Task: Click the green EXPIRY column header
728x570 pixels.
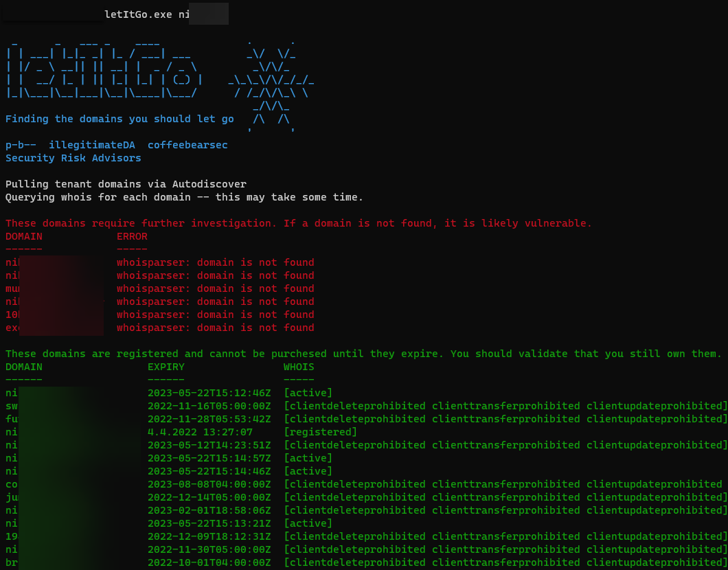Action: [x=166, y=367]
